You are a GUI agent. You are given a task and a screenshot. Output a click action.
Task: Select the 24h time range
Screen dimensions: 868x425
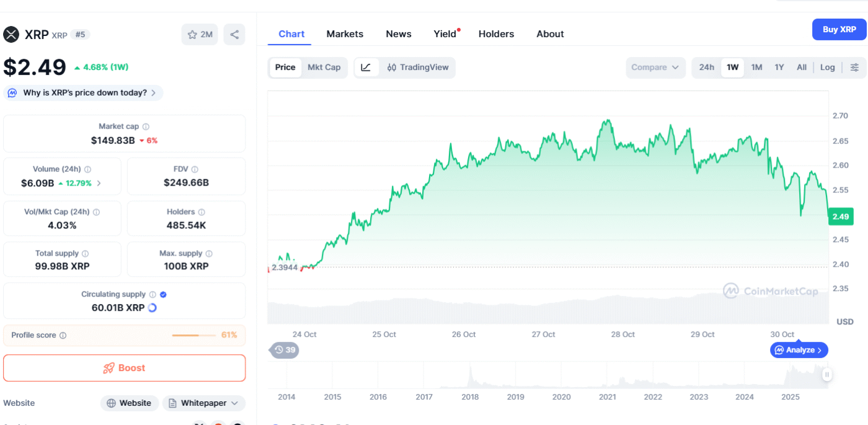706,68
